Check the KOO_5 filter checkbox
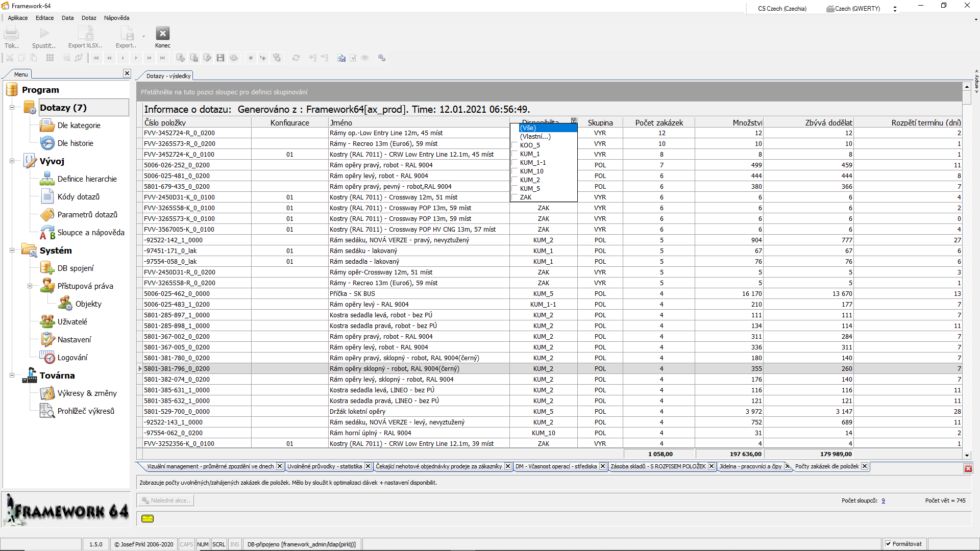Viewport: 980px width, 551px height. tap(515, 145)
